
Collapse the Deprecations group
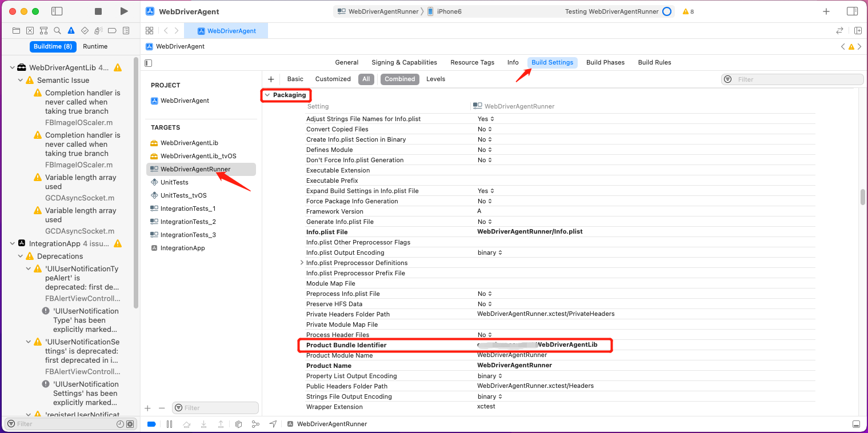(x=20, y=256)
